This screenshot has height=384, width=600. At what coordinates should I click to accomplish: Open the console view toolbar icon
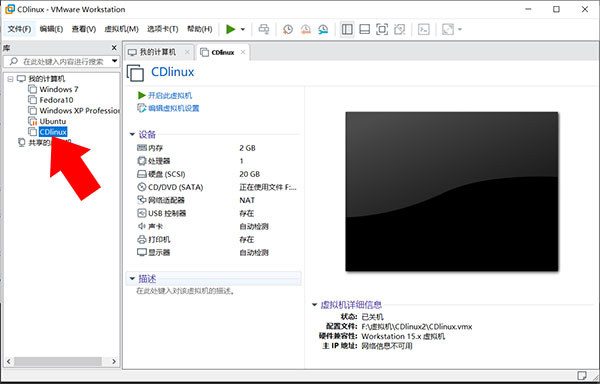pos(424,29)
